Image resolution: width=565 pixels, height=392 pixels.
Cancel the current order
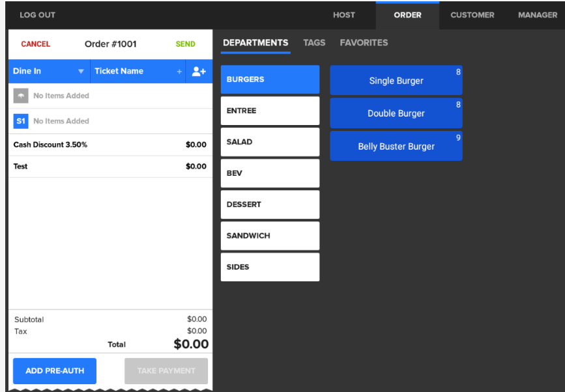point(35,44)
